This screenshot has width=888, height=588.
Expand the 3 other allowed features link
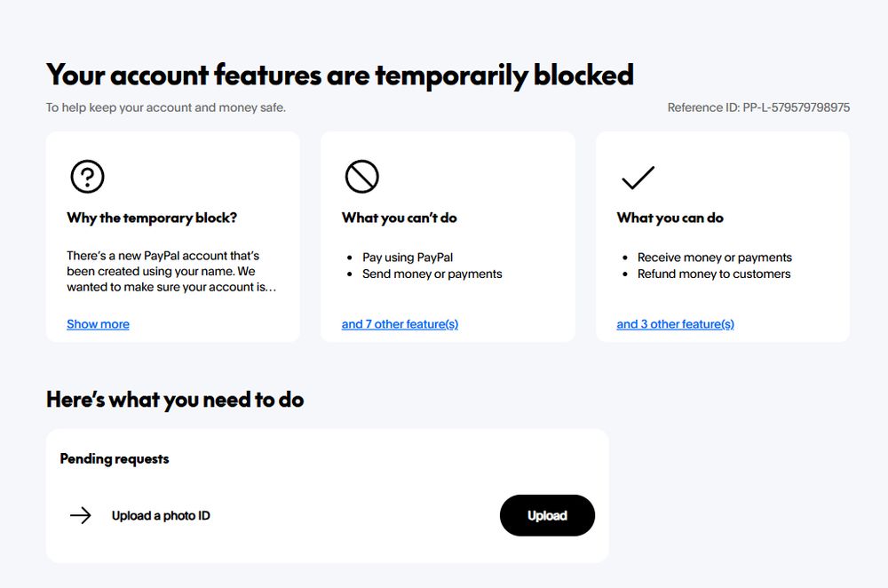click(x=676, y=323)
